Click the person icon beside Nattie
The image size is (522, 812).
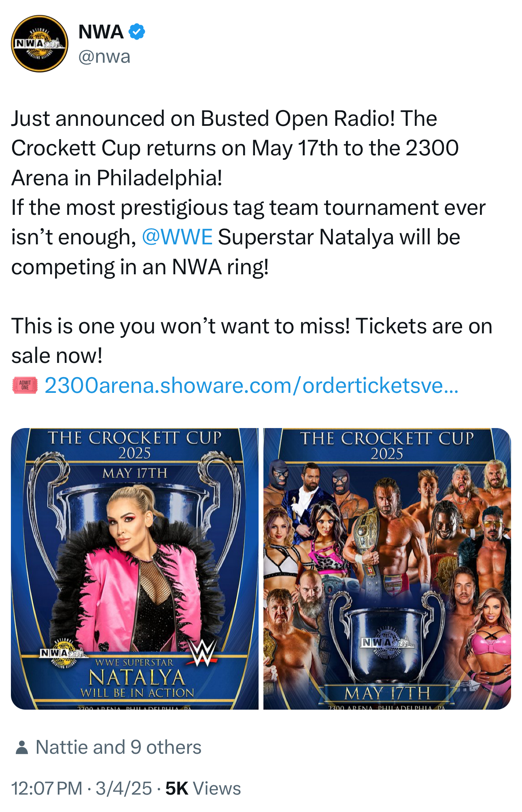click(22, 747)
